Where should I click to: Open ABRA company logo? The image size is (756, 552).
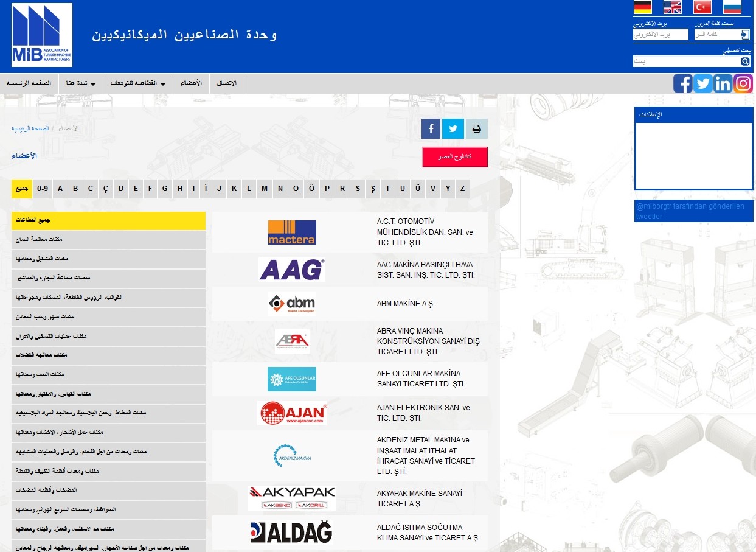click(x=292, y=341)
